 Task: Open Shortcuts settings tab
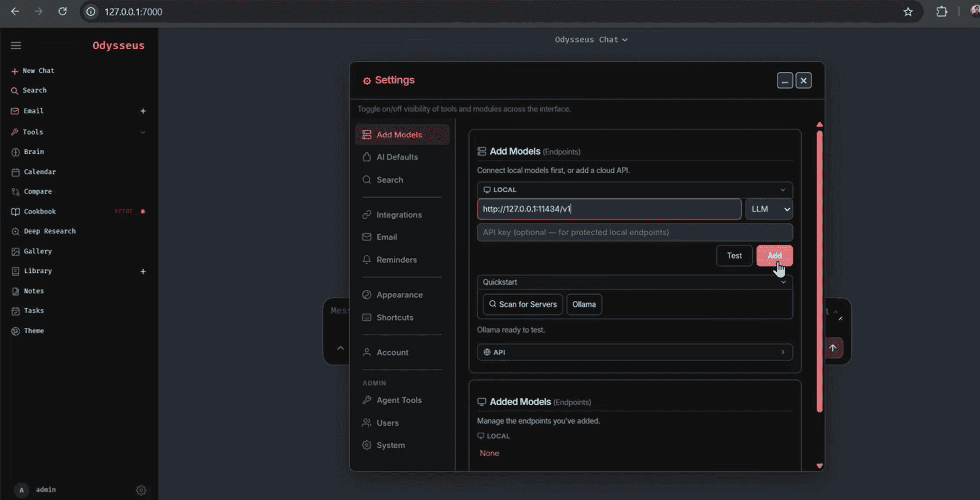tap(402, 317)
